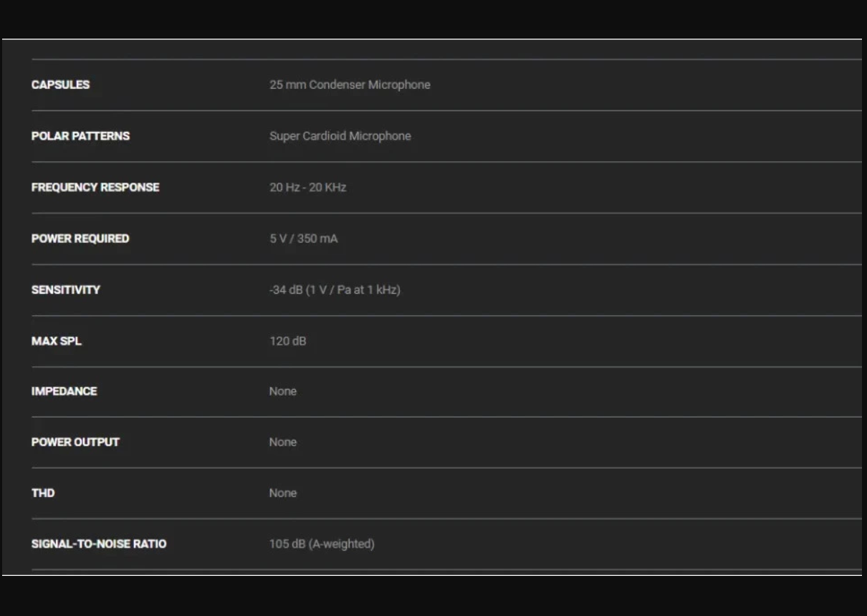Select the 120 dB value

[287, 341]
